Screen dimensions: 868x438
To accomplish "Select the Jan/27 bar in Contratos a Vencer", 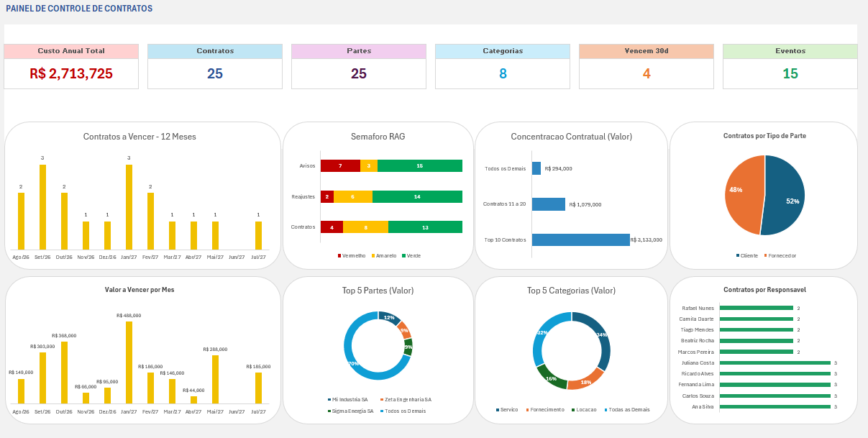I will [x=129, y=207].
